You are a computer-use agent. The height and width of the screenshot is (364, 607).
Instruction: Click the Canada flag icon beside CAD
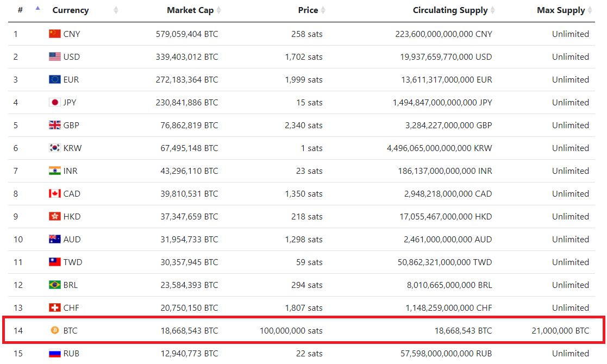click(54, 194)
